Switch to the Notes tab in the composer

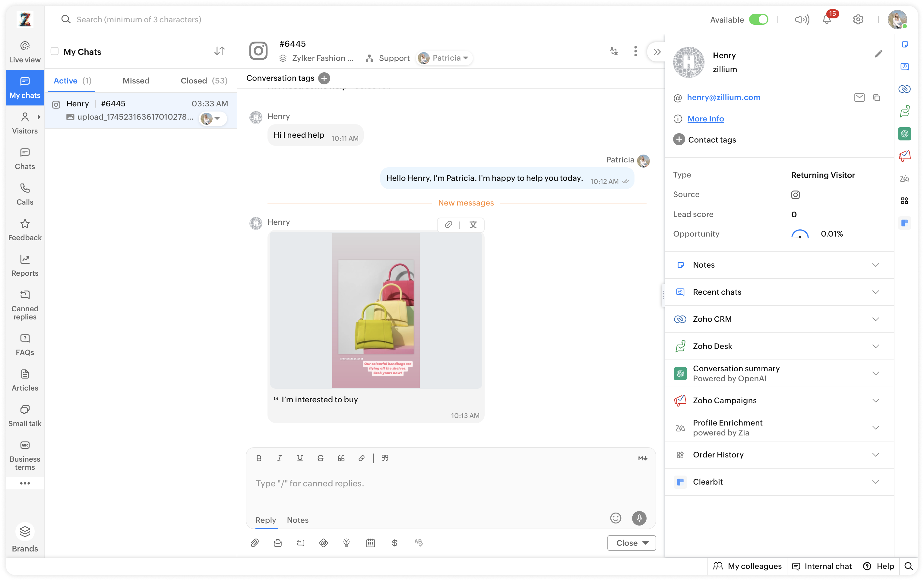(297, 520)
